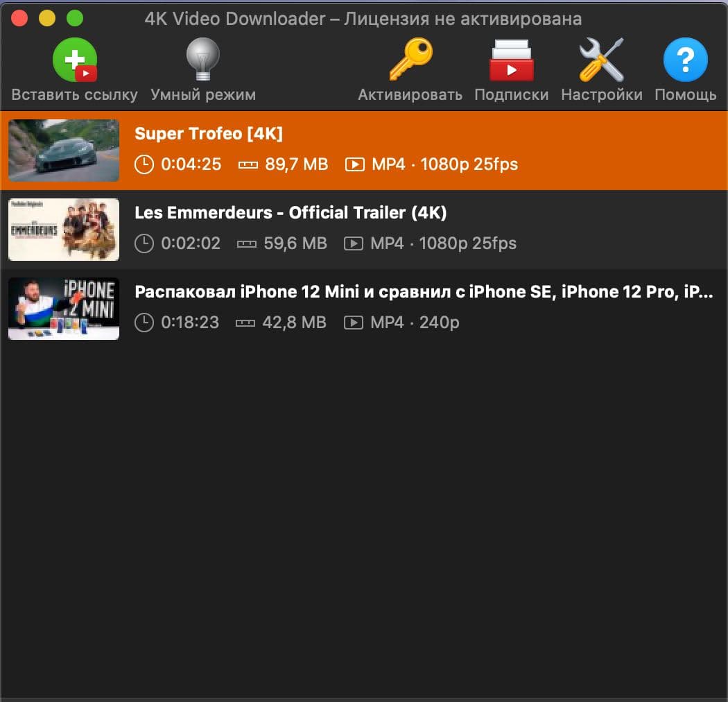Open the Super Trofeo car thumbnail
Screen dimensions: 728x702
point(64,151)
